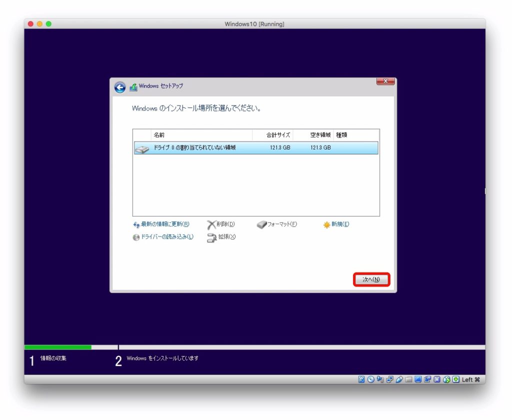The height and width of the screenshot is (420, 512).
Task: Minimize the Windows10 VM window with yellow button
Action: coord(39,24)
